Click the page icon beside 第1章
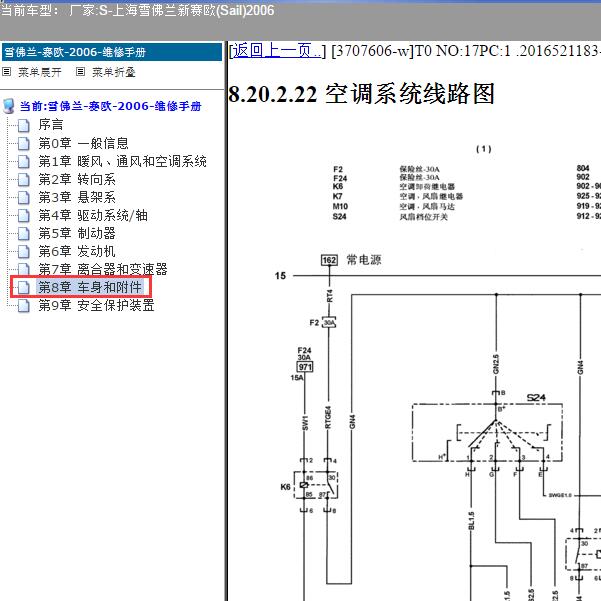 [x=24, y=161]
